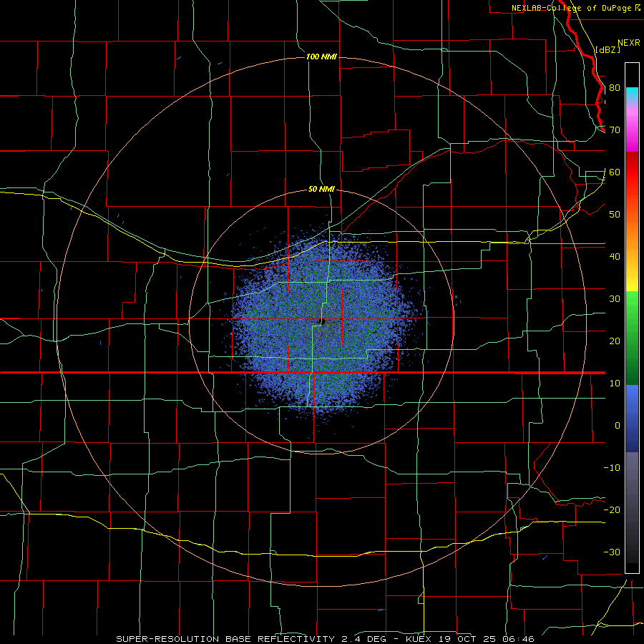Click the 19 OCT 25 date in caption
Image resolution: width=644 pixels, height=644 pixels.
pos(467,639)
